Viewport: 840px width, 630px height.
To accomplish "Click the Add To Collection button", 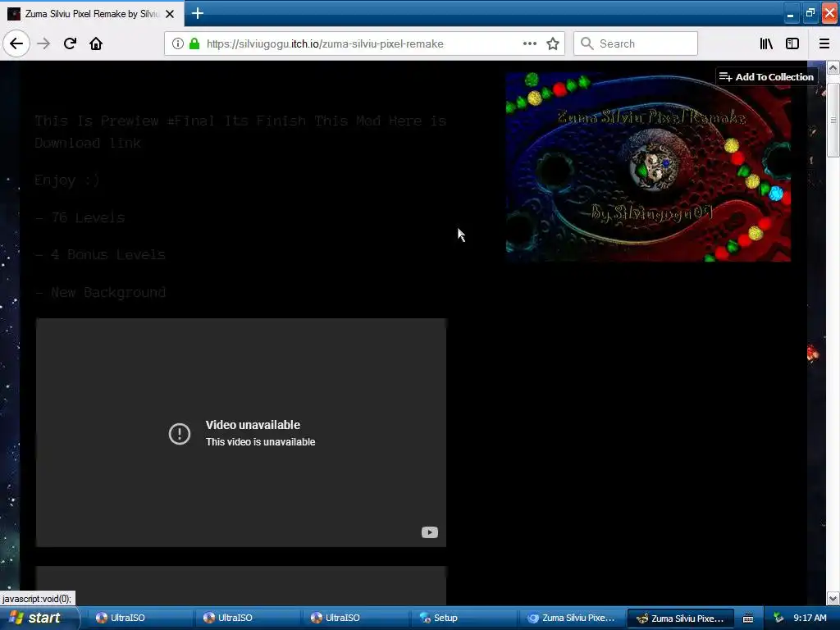I will tap(766, 76).
